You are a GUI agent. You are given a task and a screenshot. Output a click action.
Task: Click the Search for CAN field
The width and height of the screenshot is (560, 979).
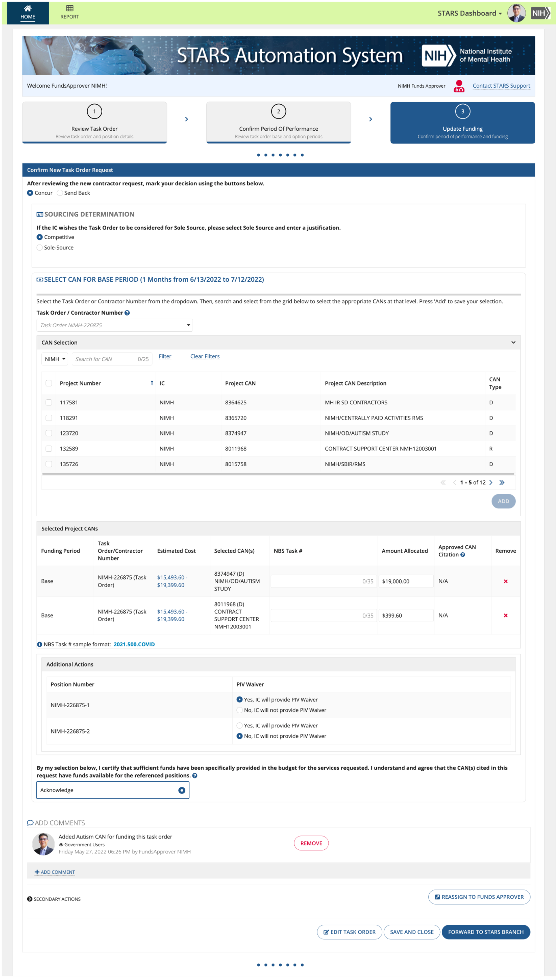click(x=112, y=359)
